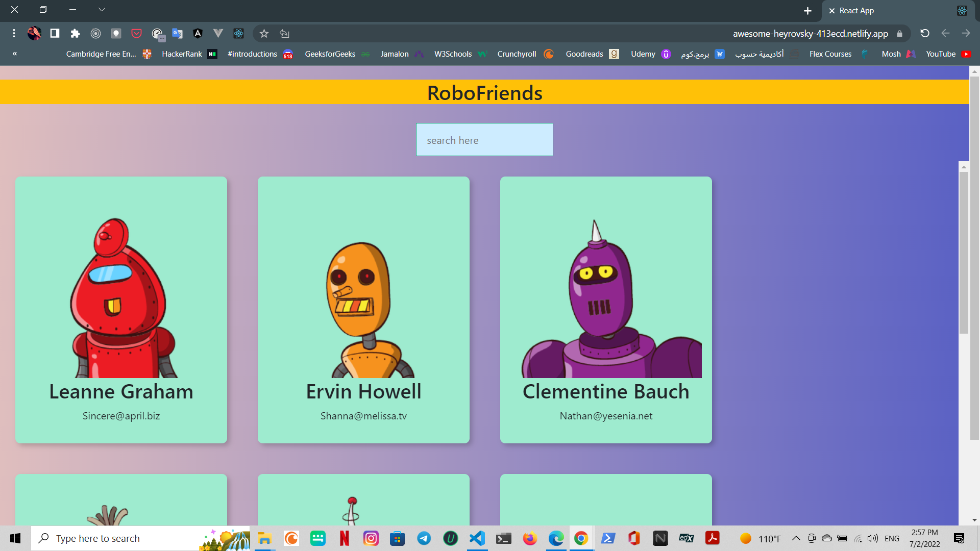Open the Vue devtools extension
This screenshot has width=980, height=551.
coord(218,34)
